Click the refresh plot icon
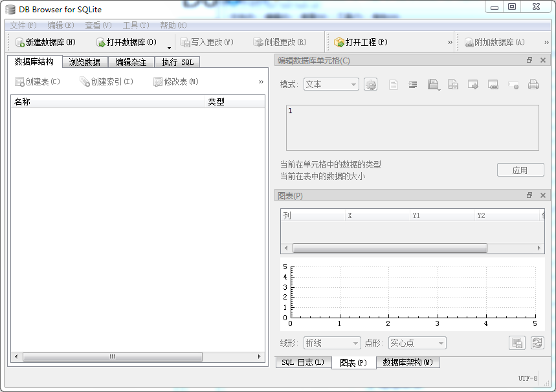This screenshot has height=392, width=556. (537, 343)
